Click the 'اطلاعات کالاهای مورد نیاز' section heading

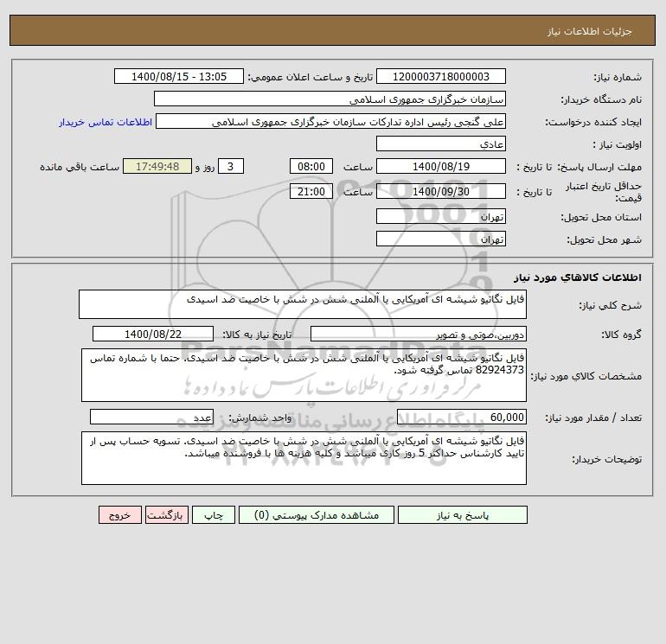point(578,277)
